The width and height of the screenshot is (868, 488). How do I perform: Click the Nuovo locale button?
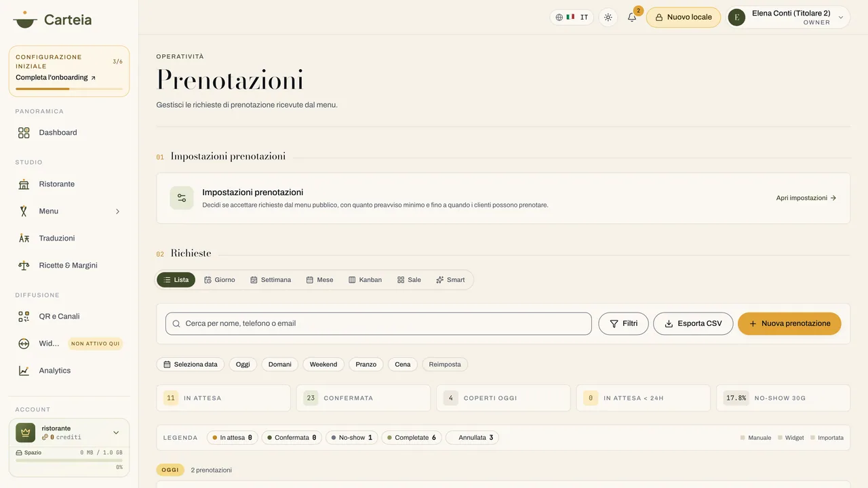coord(683,18)
